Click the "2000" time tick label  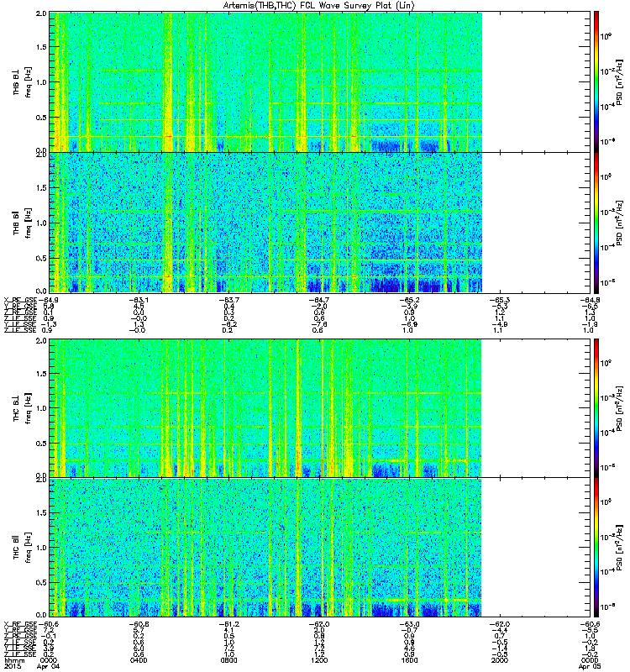coord(500,660)
